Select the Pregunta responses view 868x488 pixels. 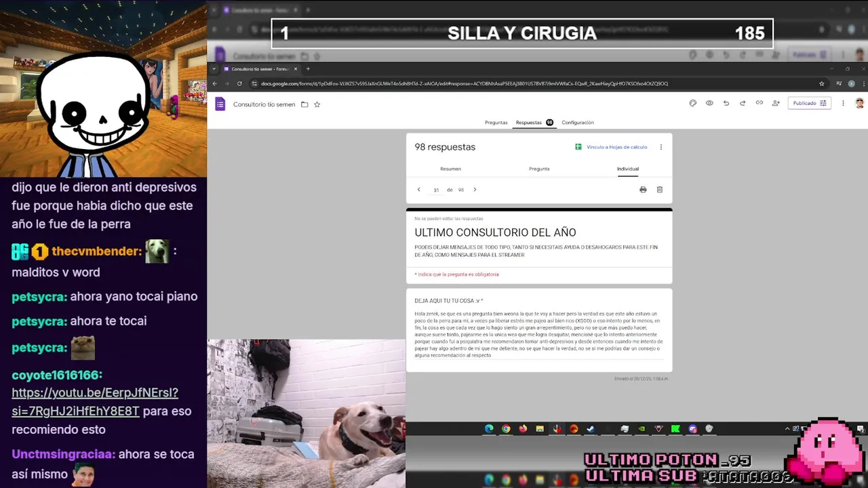pos(539,169)
